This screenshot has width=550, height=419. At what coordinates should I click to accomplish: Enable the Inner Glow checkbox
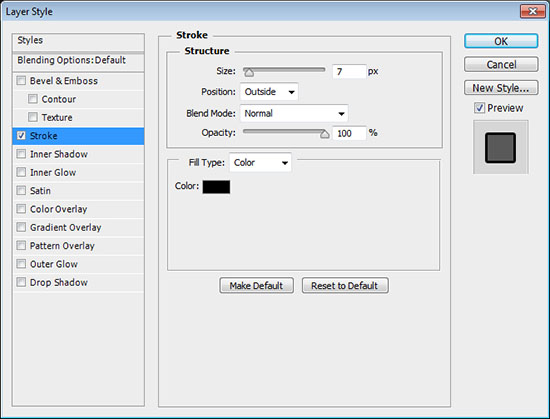[21, 172]
